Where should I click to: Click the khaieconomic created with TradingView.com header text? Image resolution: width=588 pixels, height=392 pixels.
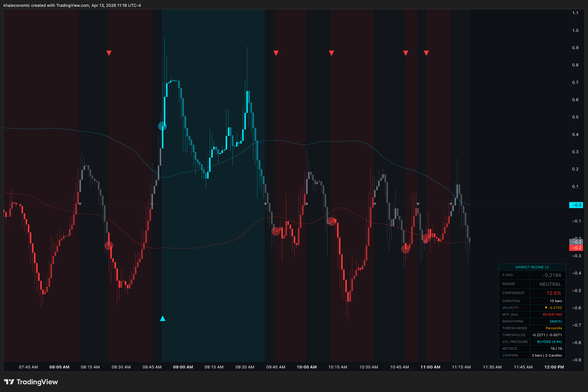pos(72,5)
